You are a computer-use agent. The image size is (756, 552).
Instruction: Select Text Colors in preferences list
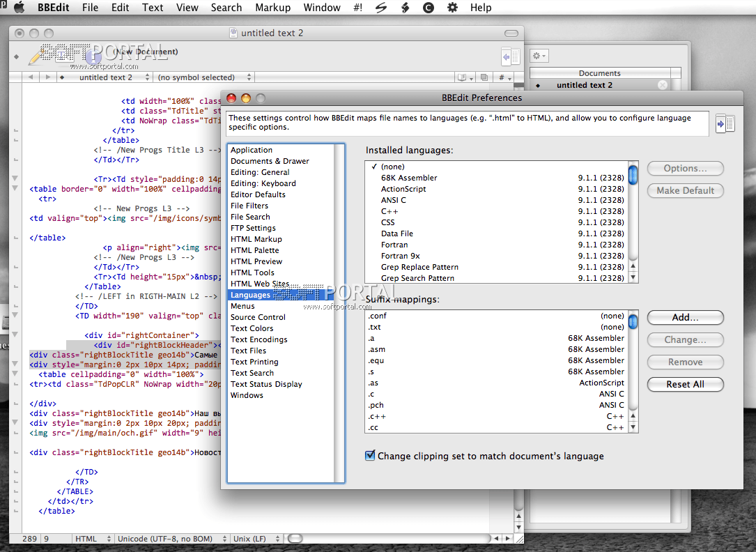252,328
